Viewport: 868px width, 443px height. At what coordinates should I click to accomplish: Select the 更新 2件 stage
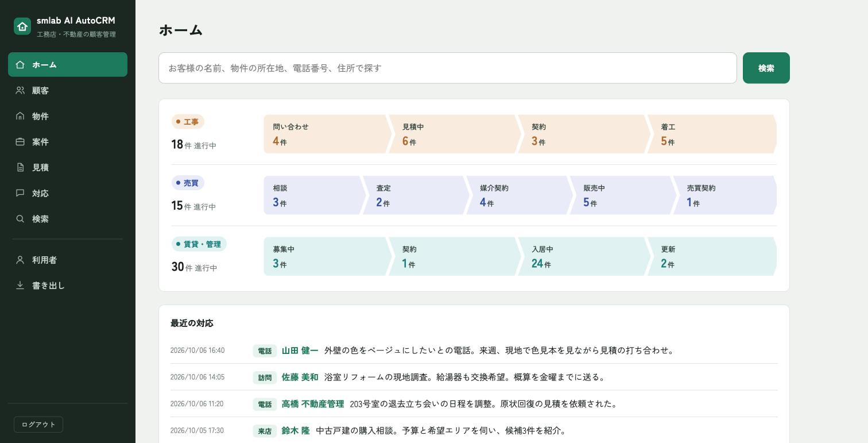[712, 256]
